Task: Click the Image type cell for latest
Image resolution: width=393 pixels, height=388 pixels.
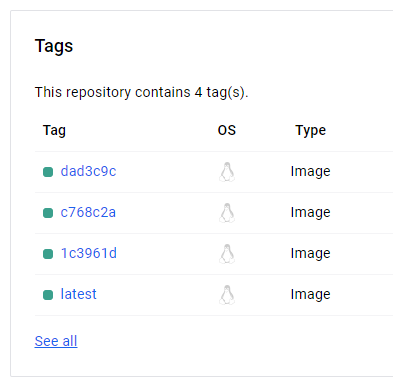Action: pyautogui.click(x=310, y=294)
